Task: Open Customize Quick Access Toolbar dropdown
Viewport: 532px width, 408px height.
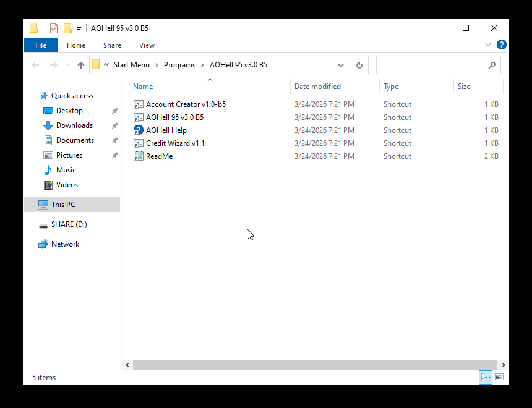Action: click(79, 29)
